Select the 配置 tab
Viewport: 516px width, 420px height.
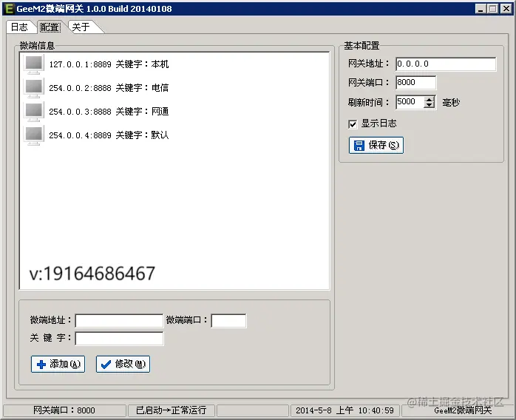click(50, 27)
